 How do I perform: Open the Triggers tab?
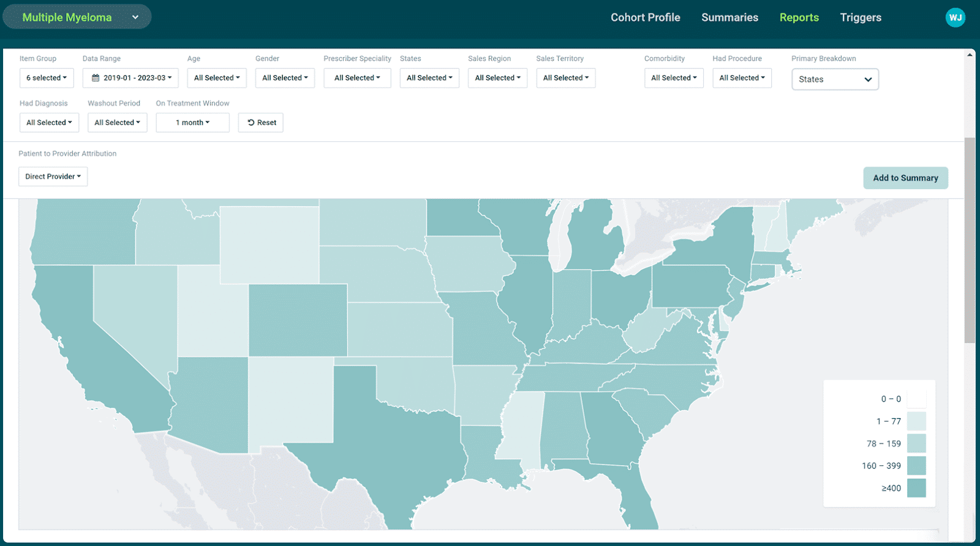click(861, 17)
